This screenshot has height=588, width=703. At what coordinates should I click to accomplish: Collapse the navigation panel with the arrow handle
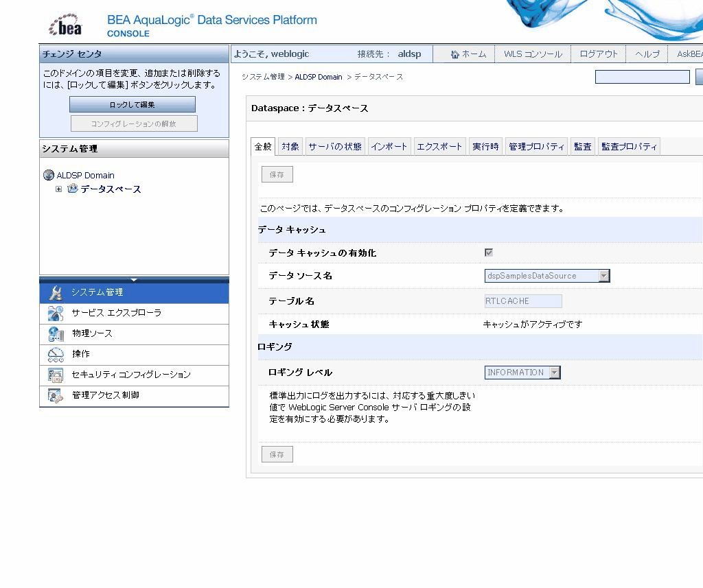click(134, 280)
